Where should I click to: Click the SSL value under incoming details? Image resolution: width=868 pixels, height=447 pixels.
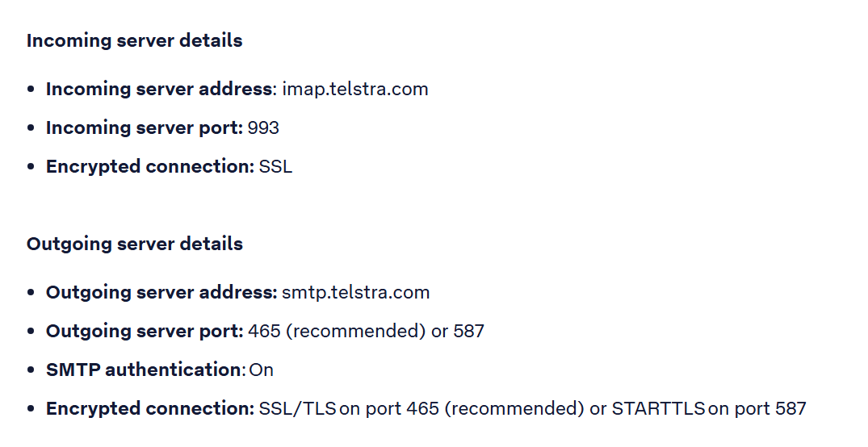(x=275, y=166)
